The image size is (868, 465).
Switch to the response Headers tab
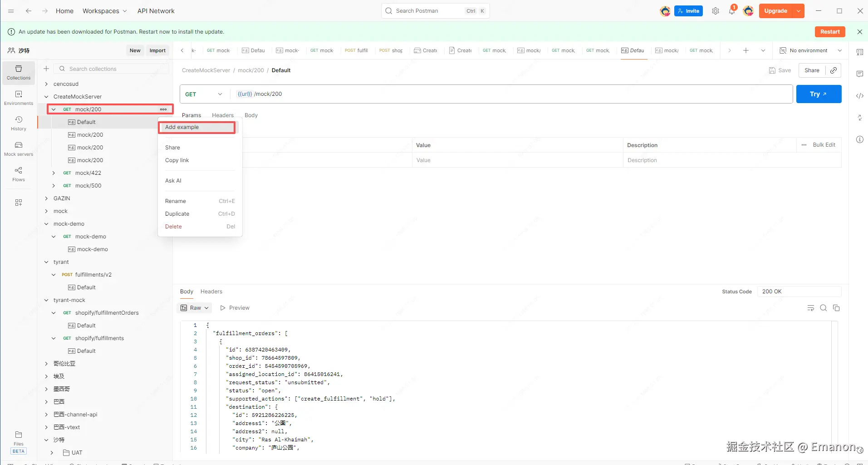[x=211, y=292]
